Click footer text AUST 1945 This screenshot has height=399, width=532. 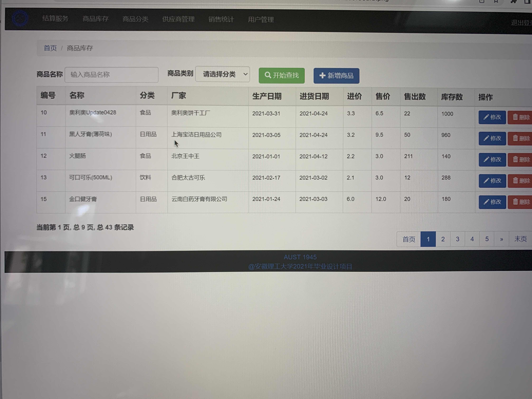[300, 257]
